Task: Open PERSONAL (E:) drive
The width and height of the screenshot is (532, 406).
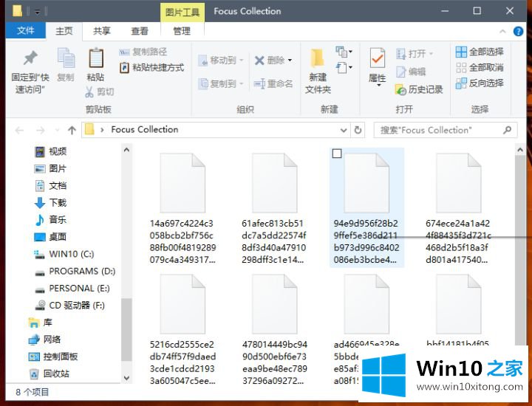Action: click(x=72, y=289)
